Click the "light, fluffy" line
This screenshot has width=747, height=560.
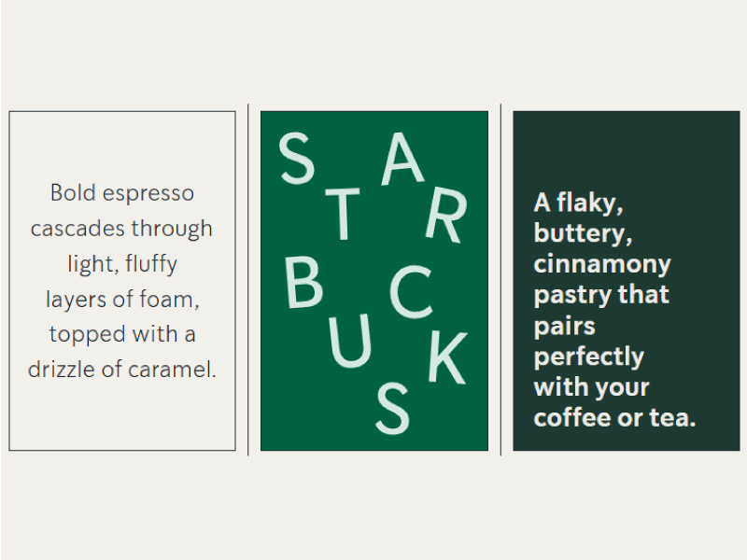pyautogui.click(x=122, y=264)
